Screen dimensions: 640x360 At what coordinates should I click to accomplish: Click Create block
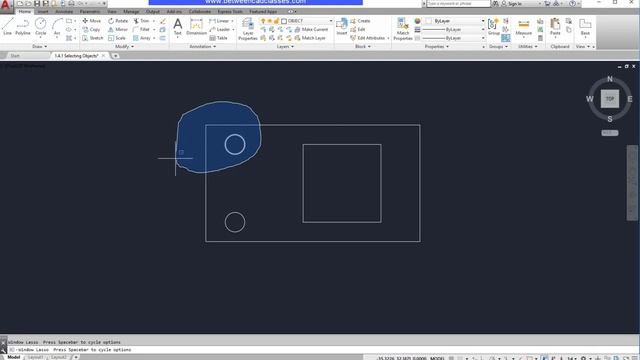pos(360,21)
